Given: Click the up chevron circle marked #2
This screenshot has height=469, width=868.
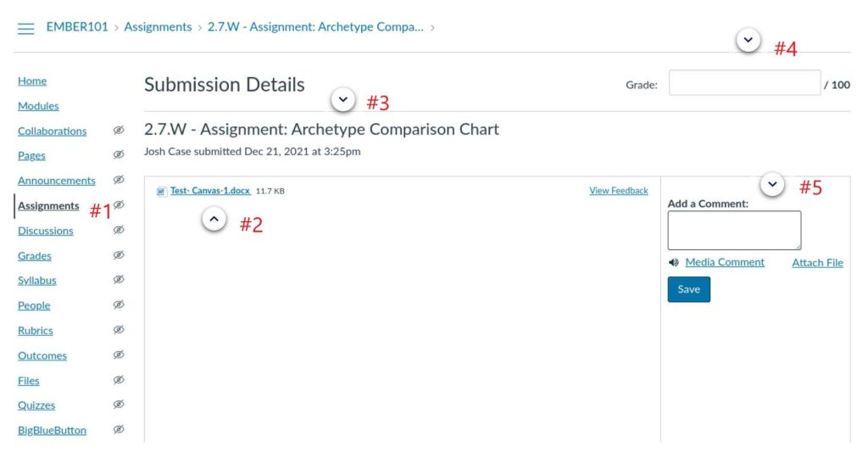Looking at the screenshot, I should (x=214, y=220).
